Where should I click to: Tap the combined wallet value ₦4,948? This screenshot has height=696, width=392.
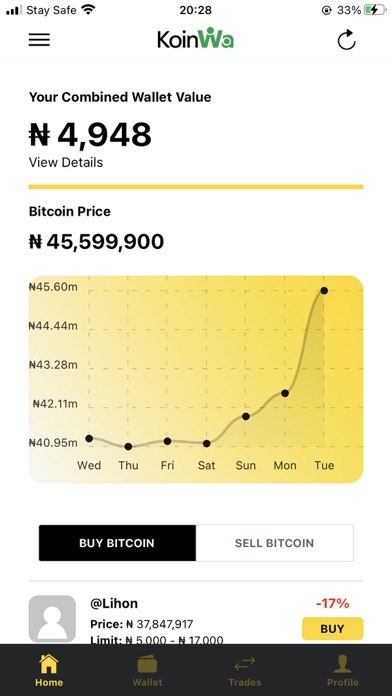point(90,134)
